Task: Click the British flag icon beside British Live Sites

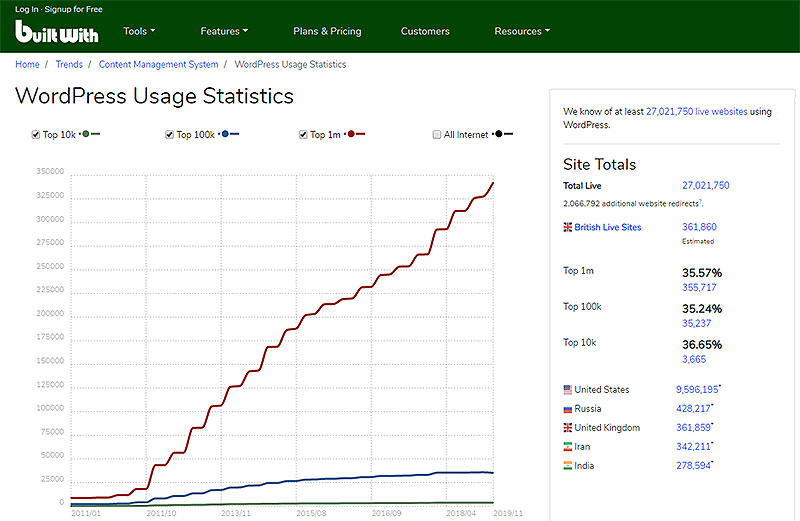Action: [567, 227]
